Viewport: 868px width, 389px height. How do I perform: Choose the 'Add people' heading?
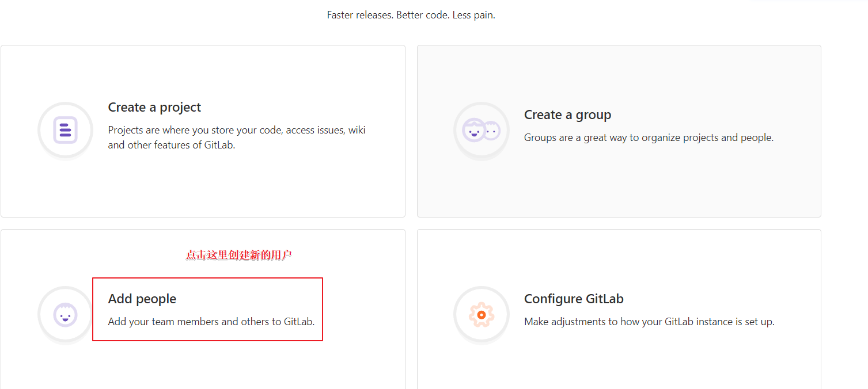(142, 299)
